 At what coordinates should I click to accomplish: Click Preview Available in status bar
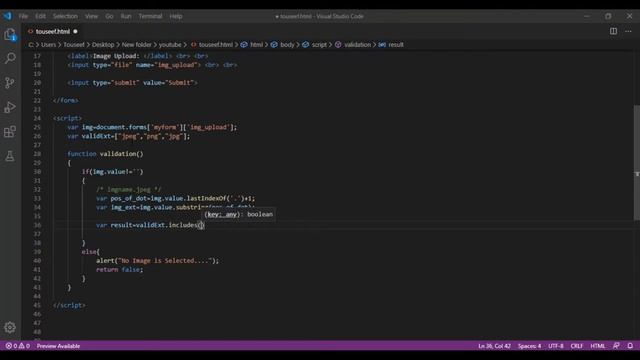pos(58,346)
